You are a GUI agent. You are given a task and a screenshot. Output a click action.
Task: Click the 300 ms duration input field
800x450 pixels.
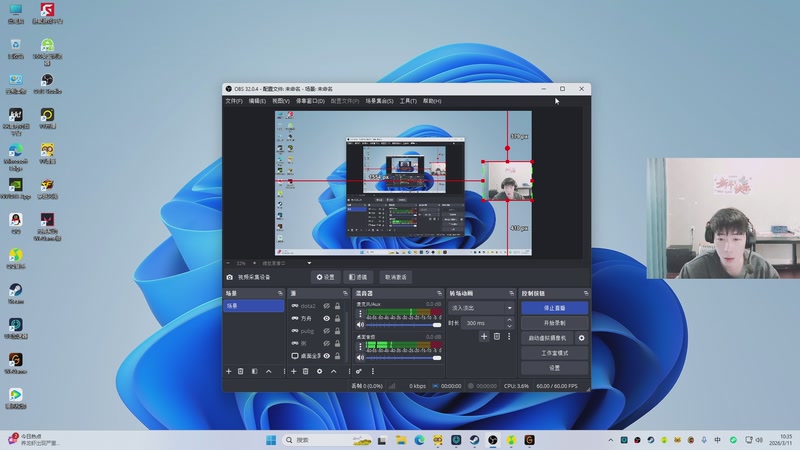coord(483,323)
